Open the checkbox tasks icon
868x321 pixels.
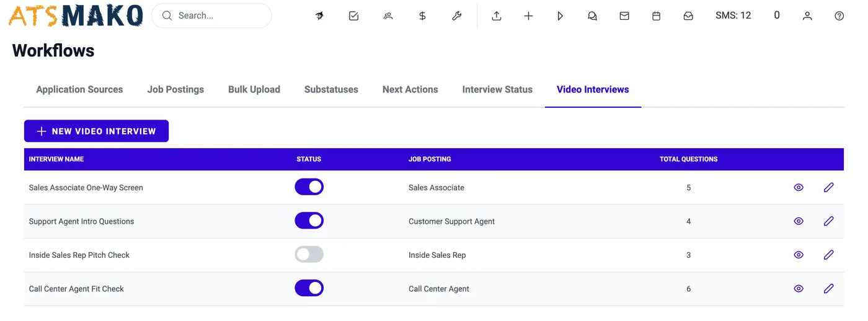[354, 16]
